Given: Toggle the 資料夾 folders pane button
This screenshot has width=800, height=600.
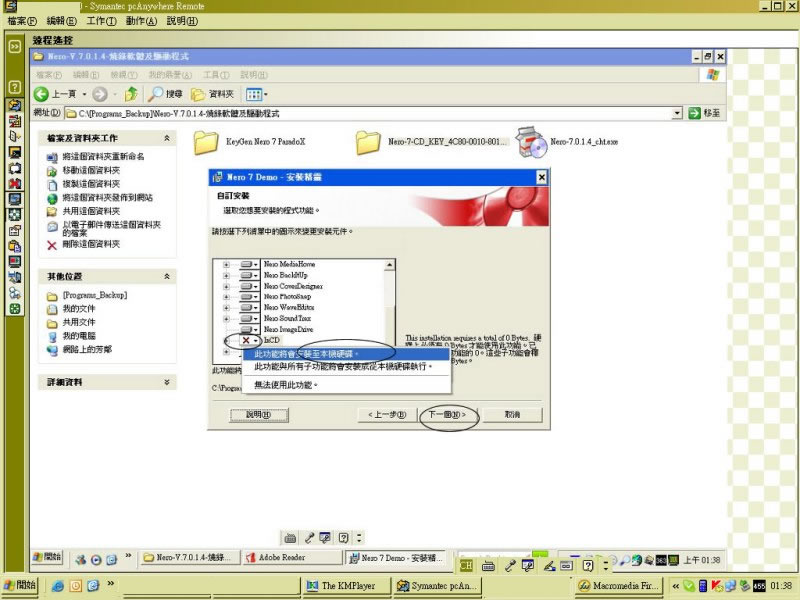Looking at the screenshot, I should tap(212, 94).
